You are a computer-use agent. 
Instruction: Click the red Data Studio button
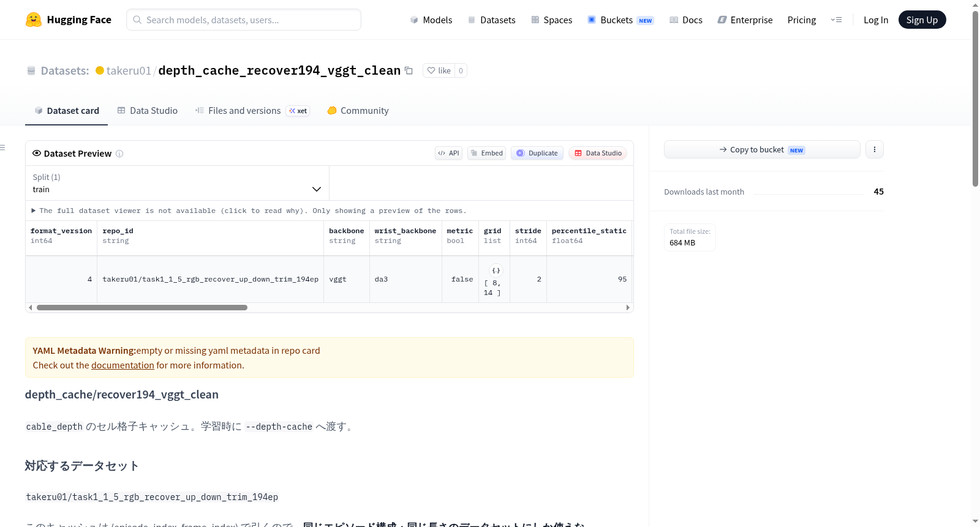point(598,153)
